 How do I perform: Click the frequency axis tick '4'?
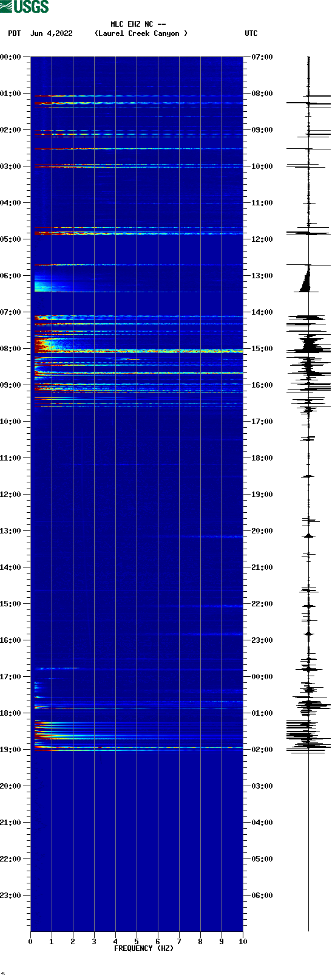pyautogui.click(x=115, y=942)
